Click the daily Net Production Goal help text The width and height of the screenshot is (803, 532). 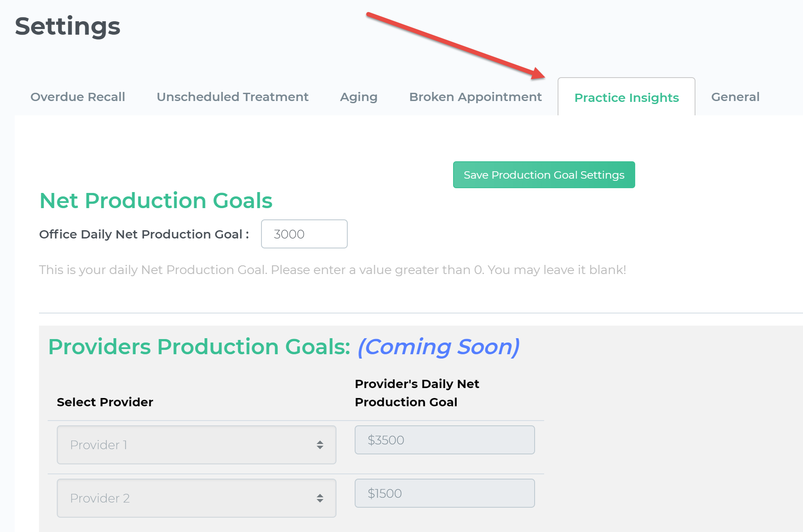pos(332,270)
